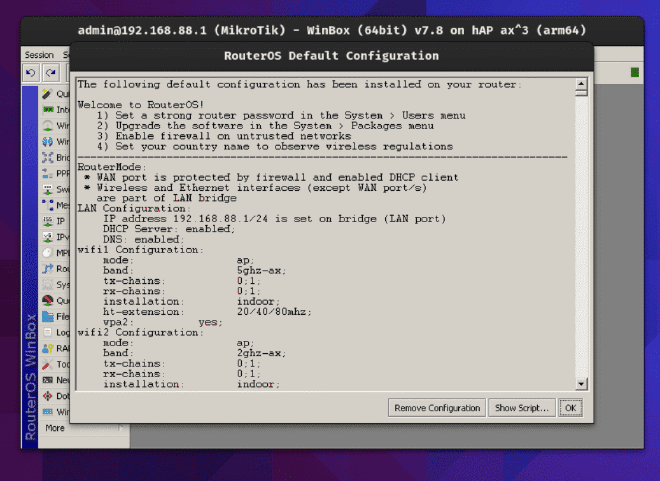Click the 'DHCP Server: enabled;' line
This screenshot has height=481, width=660.
click(x=169, y=229)
